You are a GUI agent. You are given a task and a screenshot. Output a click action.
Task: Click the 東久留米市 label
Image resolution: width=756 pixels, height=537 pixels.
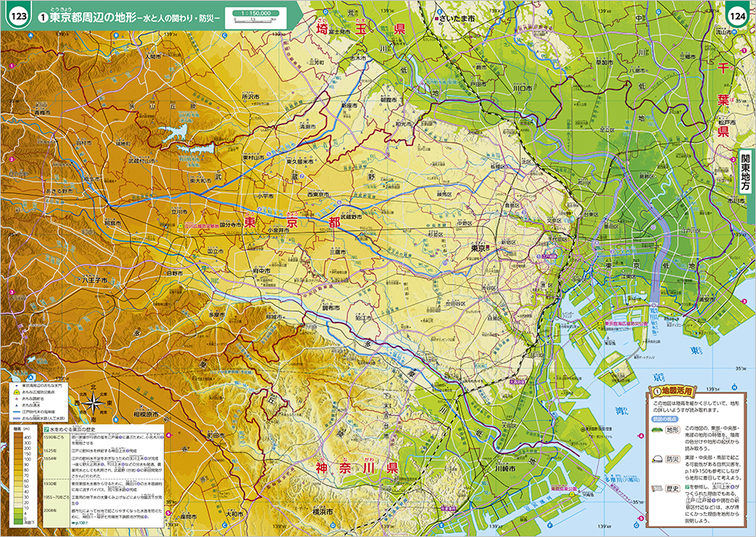(299, 162)
